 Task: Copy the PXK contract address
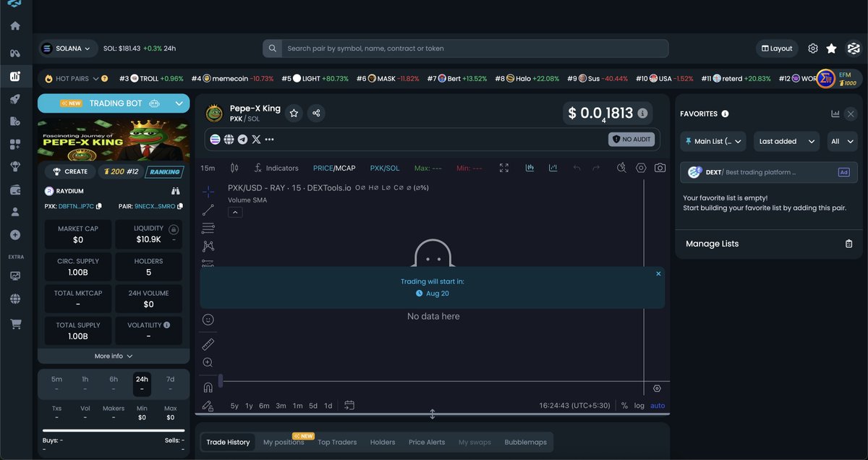coord(99,206)
